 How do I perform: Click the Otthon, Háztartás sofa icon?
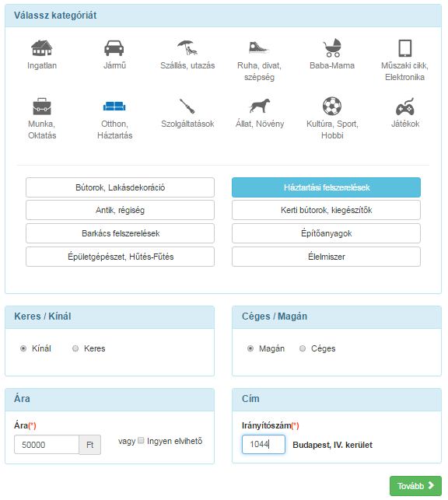coord(114,107)
